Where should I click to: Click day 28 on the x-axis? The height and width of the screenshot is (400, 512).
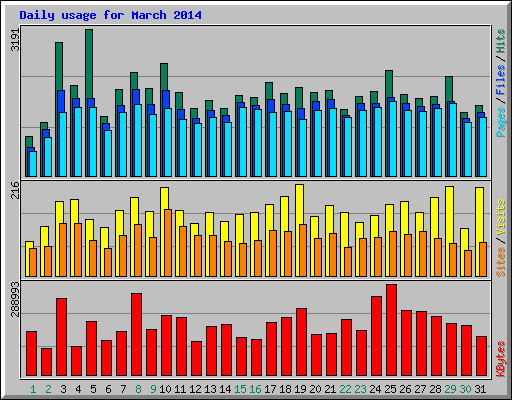435,389
